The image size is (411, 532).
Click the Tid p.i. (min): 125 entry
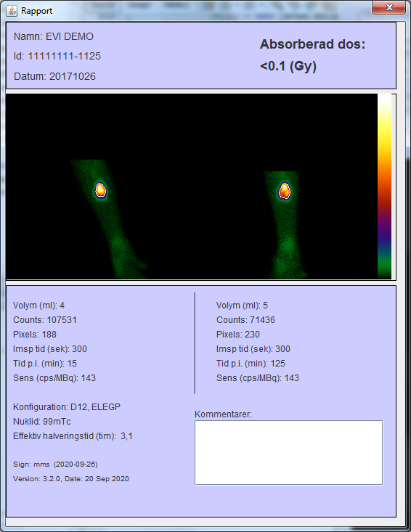coord(251,364)
